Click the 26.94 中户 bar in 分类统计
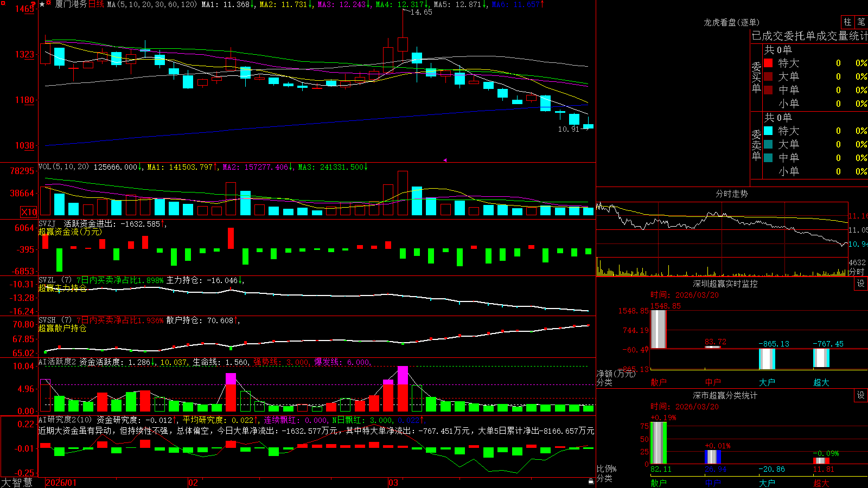The width and height of the screenshot is (868, 488). pyautogui.click(x=713, y=457)
